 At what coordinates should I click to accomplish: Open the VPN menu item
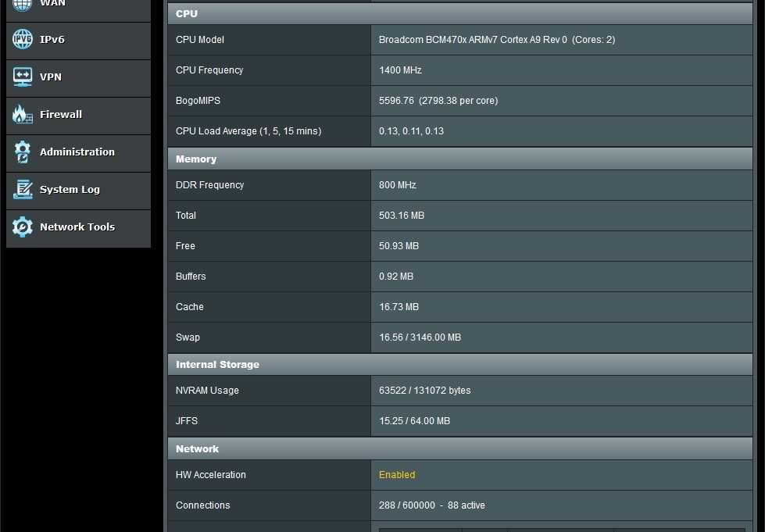click(79, 77)
